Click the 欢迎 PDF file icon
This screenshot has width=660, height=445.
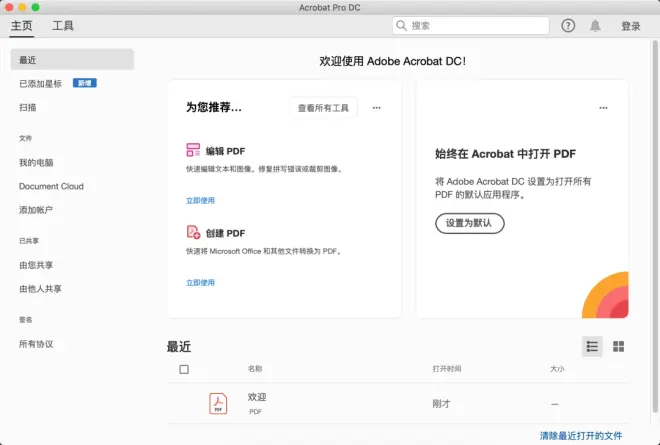(x=218, y=403)
